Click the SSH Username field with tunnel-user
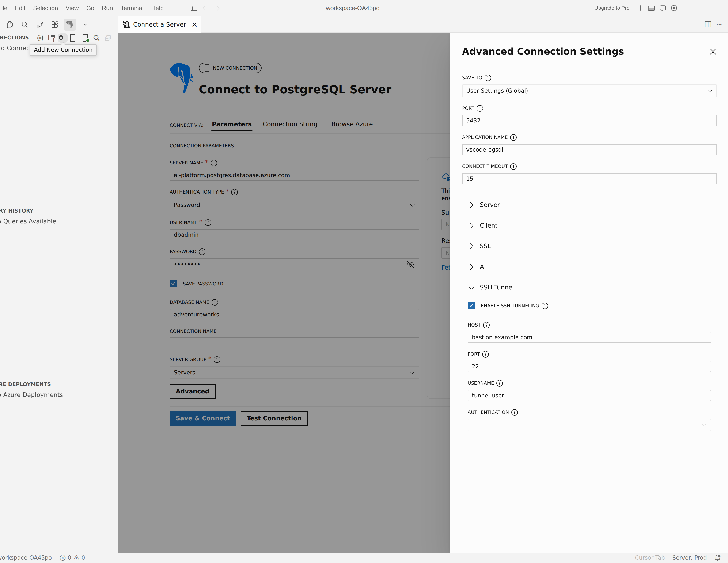 click(x=589, y=395)
